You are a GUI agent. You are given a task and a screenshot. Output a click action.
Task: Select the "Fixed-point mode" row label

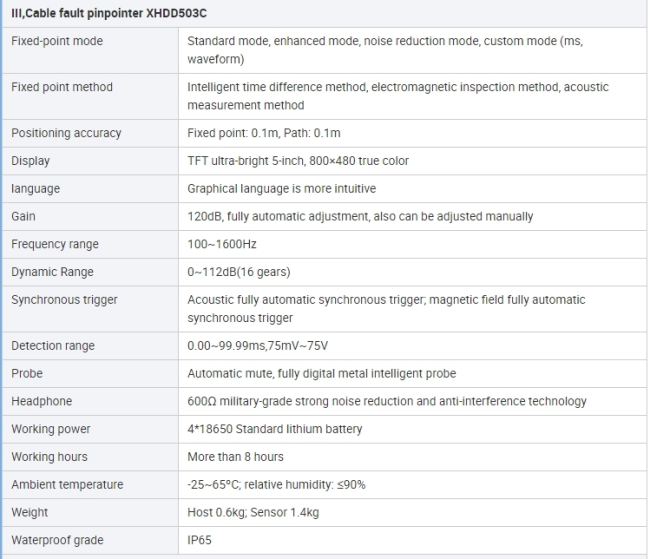coord(57,41)
